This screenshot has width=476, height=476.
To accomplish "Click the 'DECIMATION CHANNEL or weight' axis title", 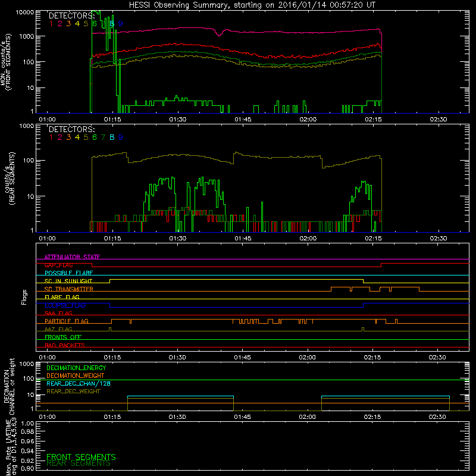I will (9, 386).
